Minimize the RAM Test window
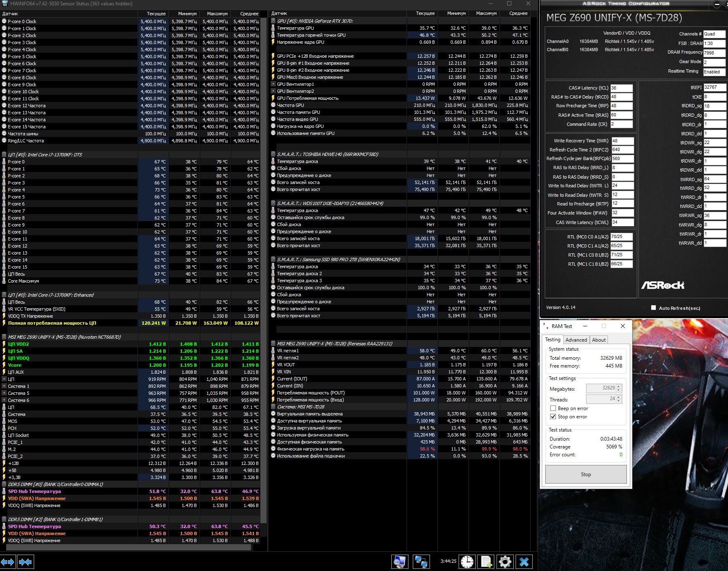728x571 pixels. 585,326
